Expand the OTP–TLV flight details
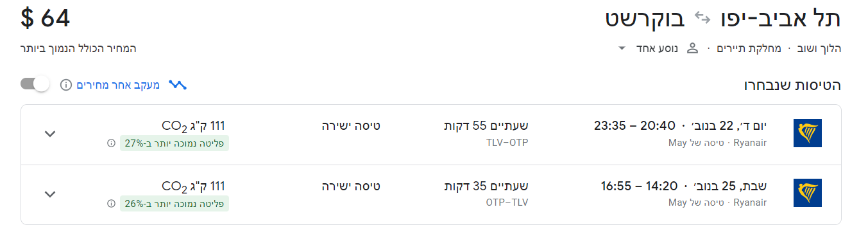This screenshot has width=868, height=234. [x=50, y=194]
